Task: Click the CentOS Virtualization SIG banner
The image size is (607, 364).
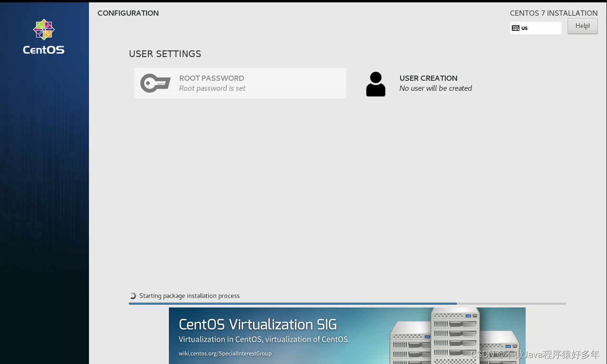Action: click(x=347, y=335)
